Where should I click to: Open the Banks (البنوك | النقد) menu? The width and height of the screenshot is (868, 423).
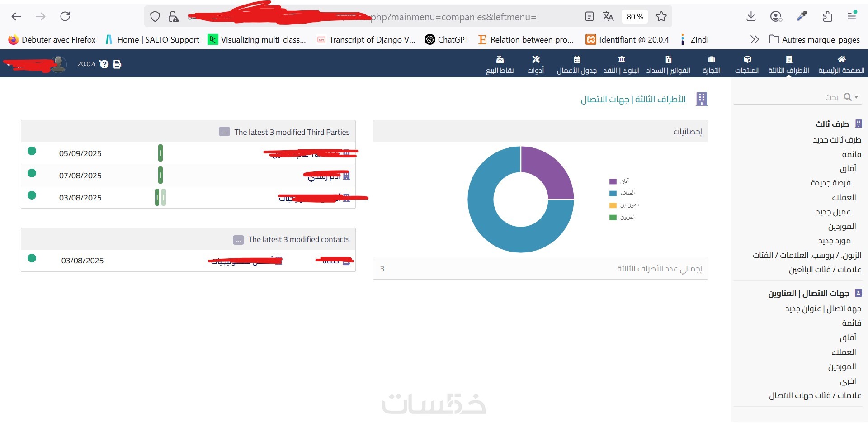click(622, 64)
